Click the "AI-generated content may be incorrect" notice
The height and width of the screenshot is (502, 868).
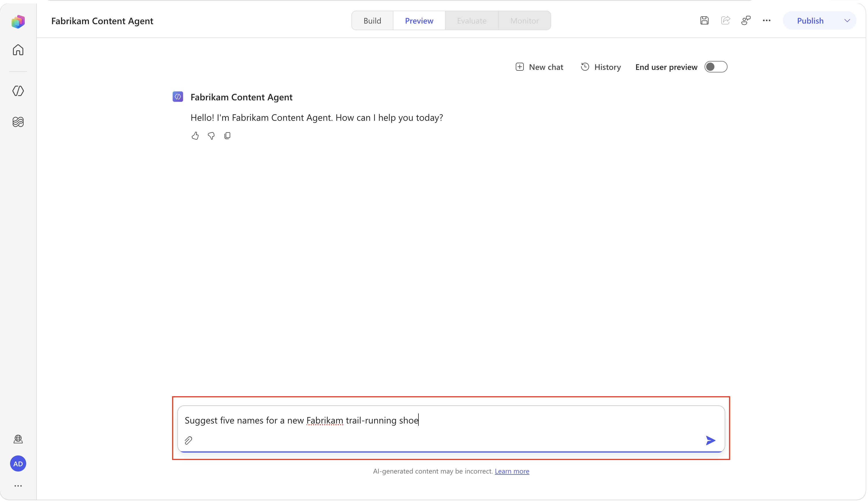[433, 471]
